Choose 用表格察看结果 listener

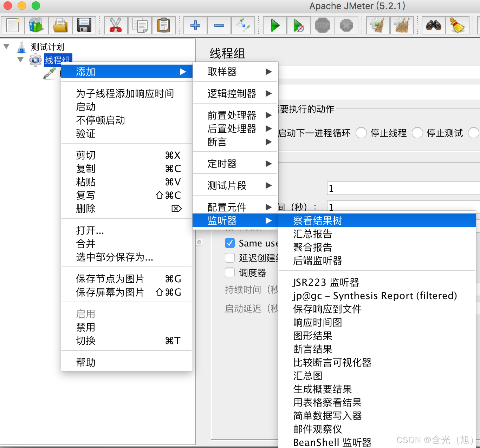coord(377,402)
